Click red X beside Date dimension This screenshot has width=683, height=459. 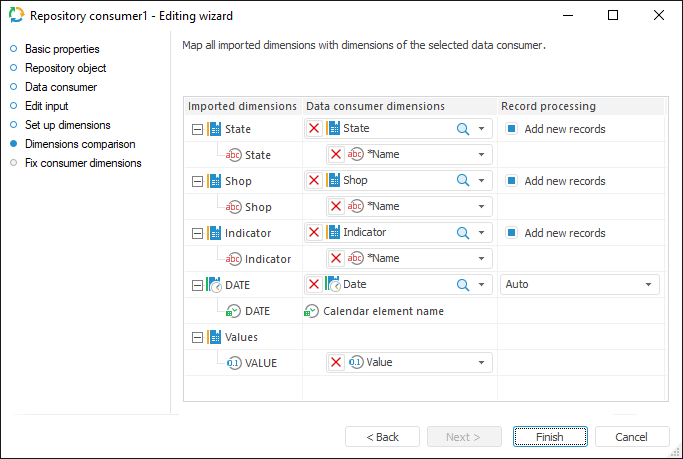(314, 284)
